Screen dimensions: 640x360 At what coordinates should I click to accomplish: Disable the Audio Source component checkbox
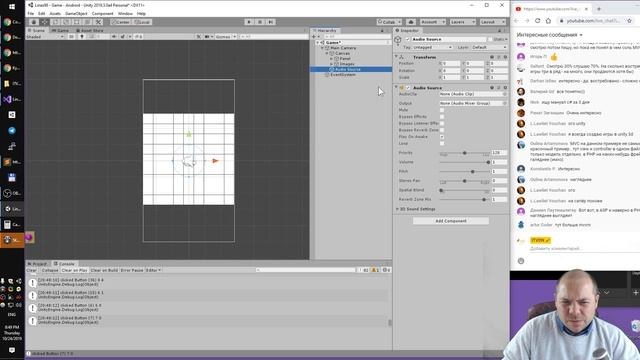tap(408, 88)
